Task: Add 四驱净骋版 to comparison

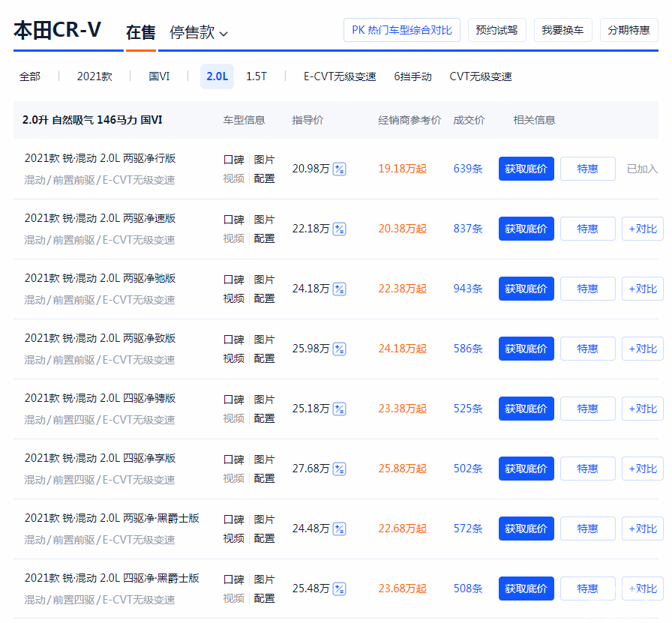Action: 643,409
